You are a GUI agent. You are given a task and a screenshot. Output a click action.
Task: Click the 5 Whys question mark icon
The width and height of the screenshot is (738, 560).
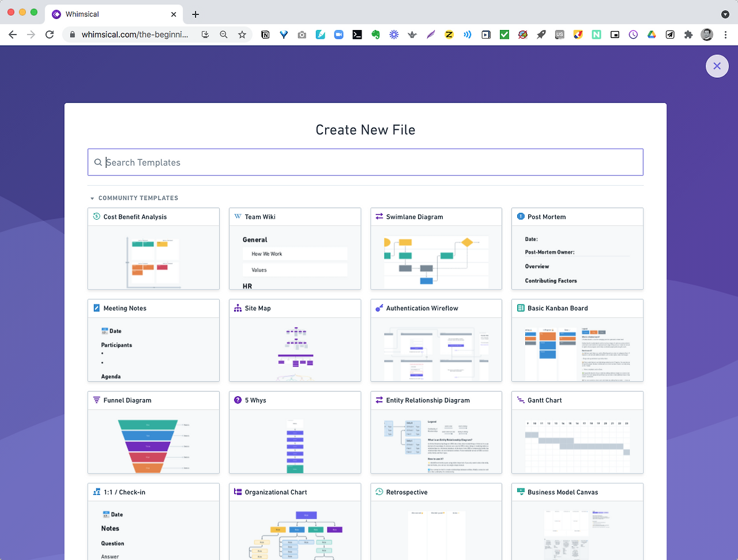238,400
